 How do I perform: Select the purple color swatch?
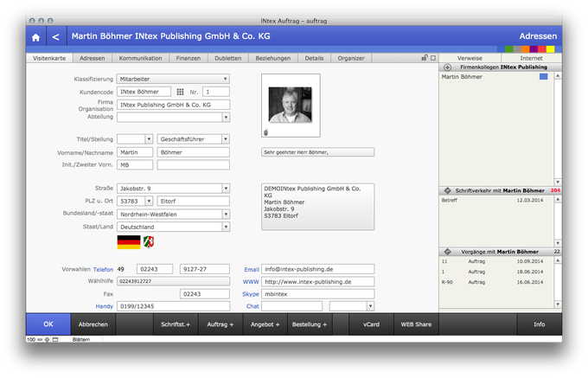[x=534, y=49]
